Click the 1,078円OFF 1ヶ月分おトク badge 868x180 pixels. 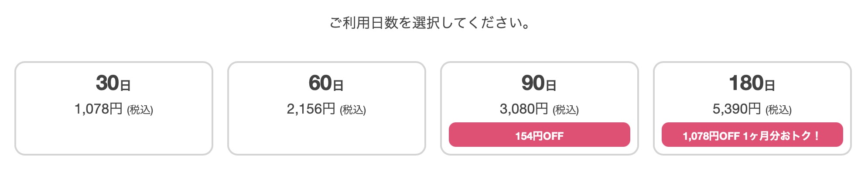752,135
